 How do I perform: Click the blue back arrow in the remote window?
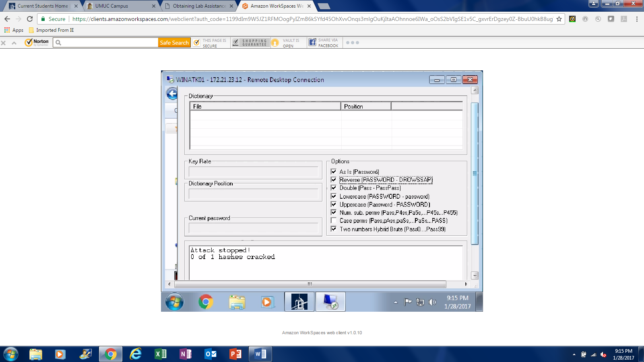tap(172, 94)
